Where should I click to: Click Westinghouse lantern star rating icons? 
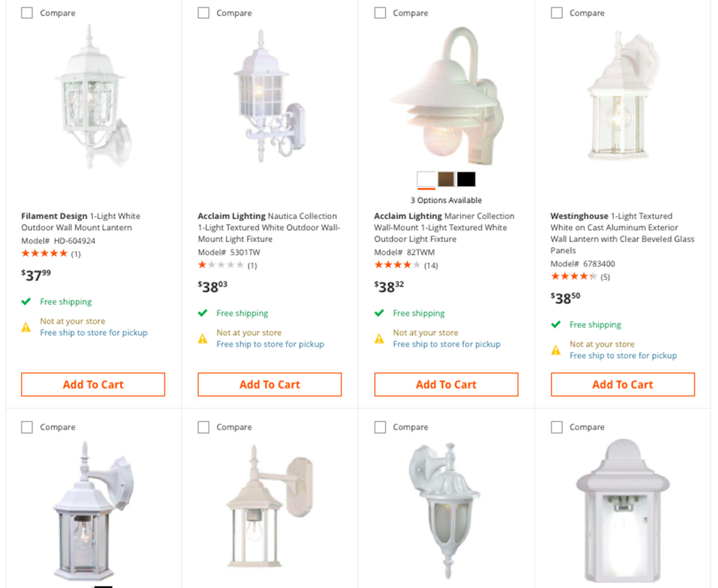(x=574, y=276)
